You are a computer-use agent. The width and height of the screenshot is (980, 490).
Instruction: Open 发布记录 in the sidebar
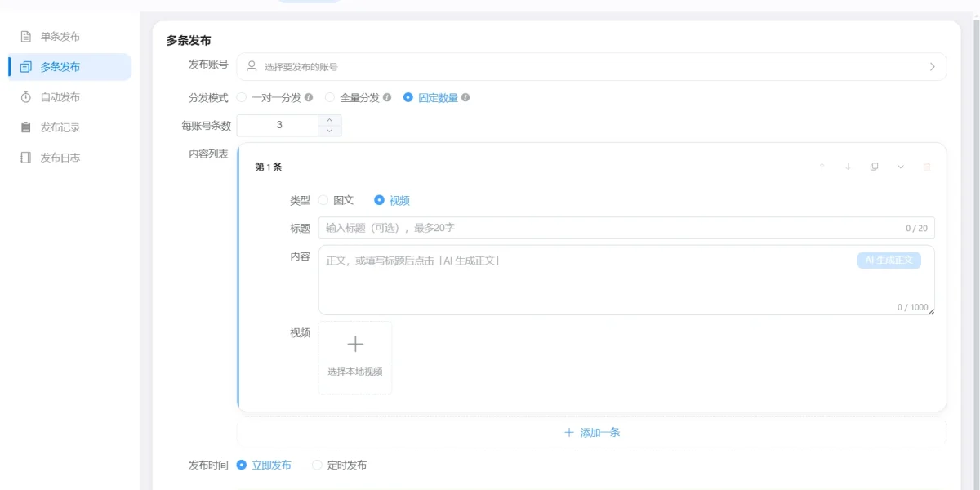click(69, 127)
